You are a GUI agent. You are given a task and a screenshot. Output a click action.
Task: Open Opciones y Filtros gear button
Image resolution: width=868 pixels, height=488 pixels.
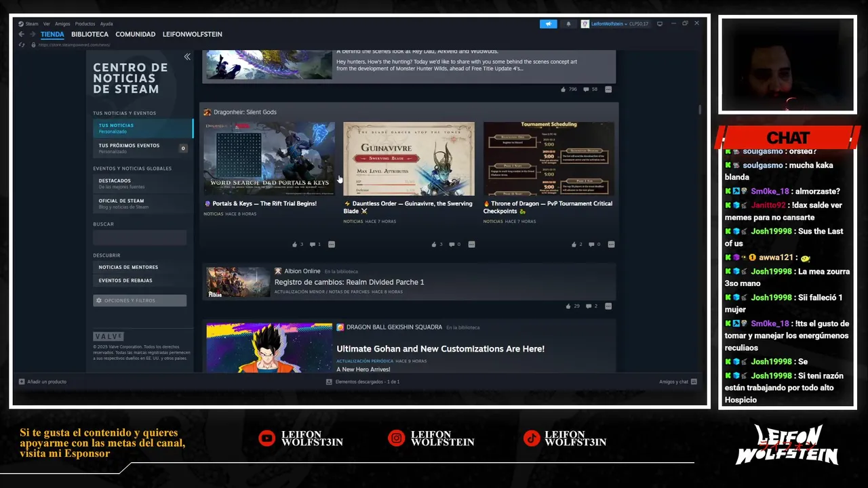pyautogui.click(x=140, y=300)
